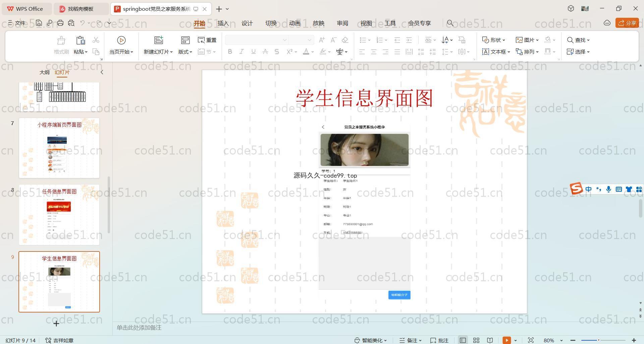
Task: Open font size combo box
Action: click(301, 40)
